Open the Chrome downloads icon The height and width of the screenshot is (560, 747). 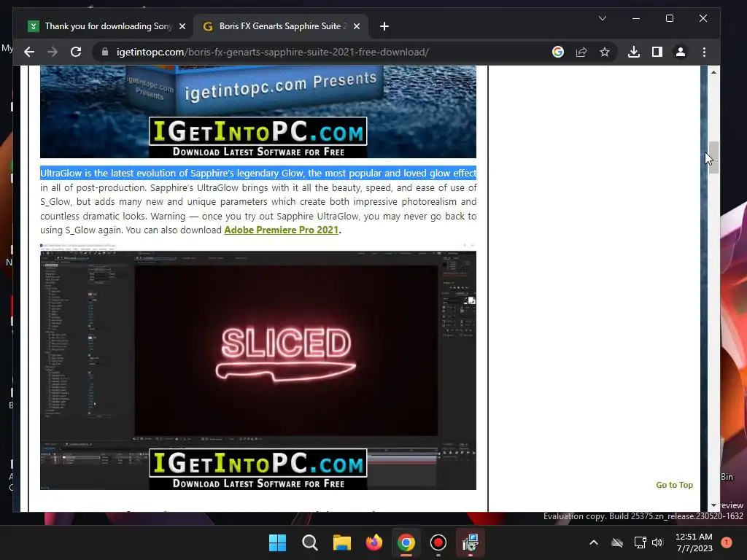click(634, 52)
